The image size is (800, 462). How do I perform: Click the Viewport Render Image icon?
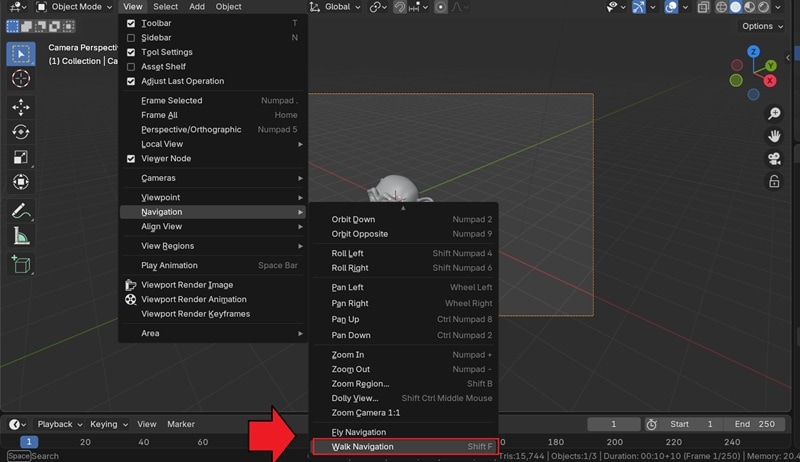[131, 285]
